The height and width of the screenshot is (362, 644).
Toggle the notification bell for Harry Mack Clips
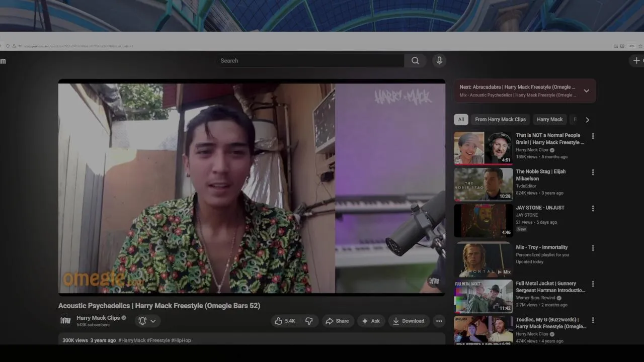point(142,321)
